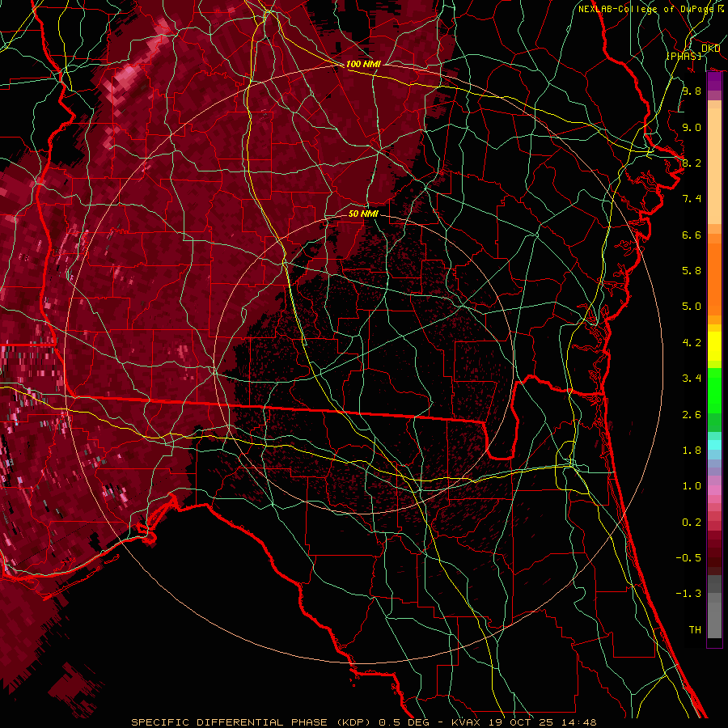Click the 6.6 value on the legend
This screenshot has width=728, height=728.
[x=691, y=235]
